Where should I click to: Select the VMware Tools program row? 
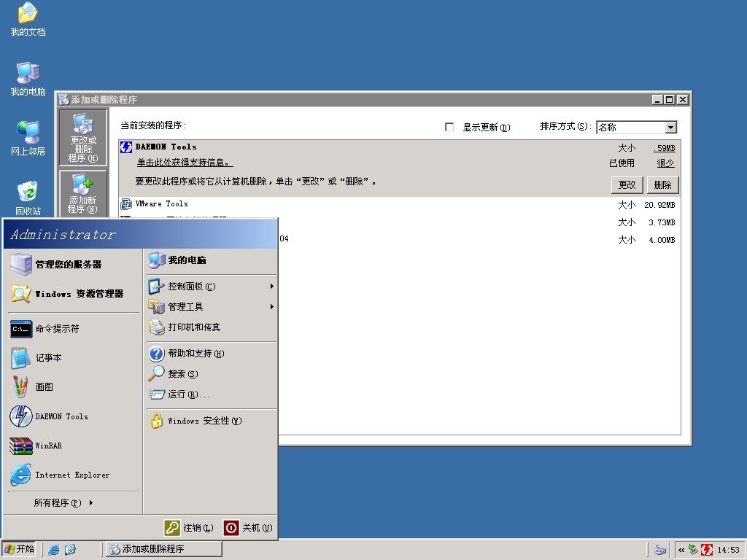coord(399,204)
